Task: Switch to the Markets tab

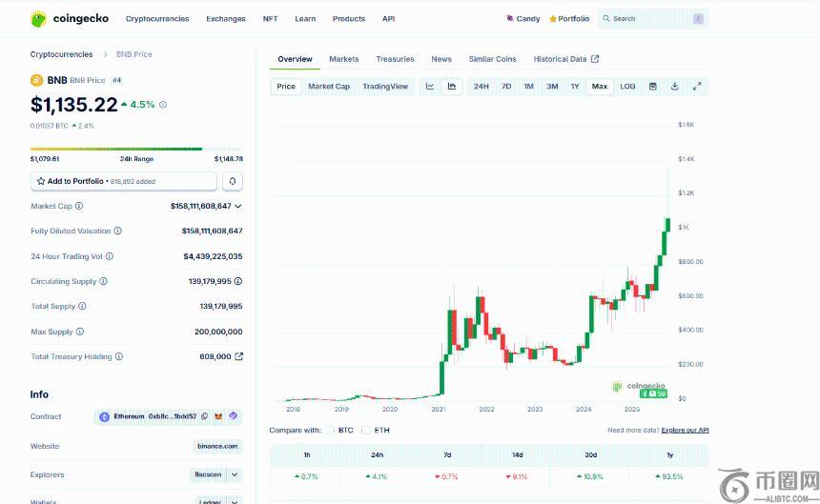Action: pyautogui.click(x=344, y=59)
